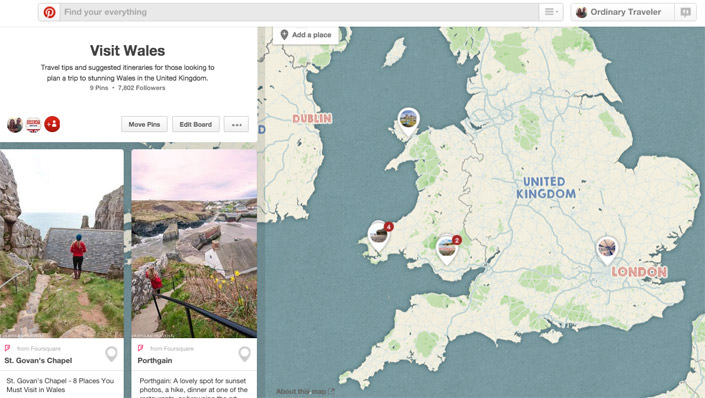
Task: Open the first collaborator avatar
Action: (x=15, y=124)
